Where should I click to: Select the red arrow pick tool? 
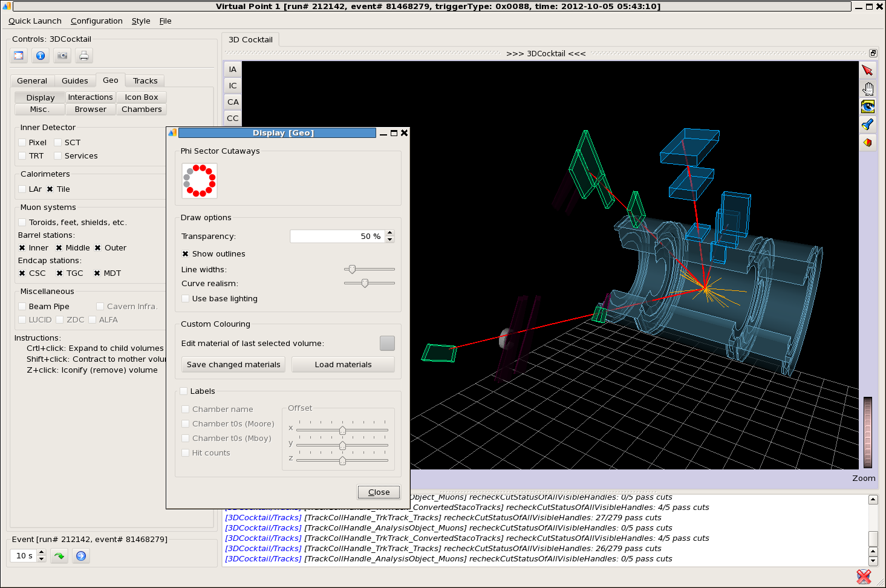tap(868, 70)
